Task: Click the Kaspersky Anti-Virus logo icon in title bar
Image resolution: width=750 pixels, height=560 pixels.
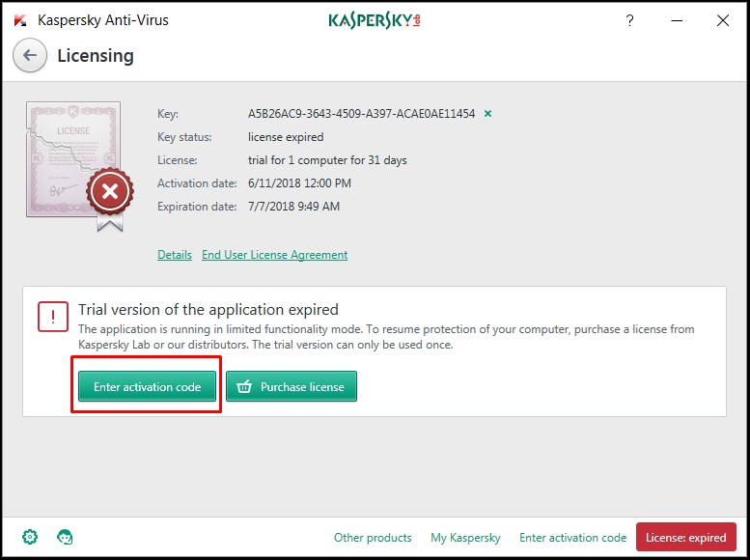Action: 20,20
